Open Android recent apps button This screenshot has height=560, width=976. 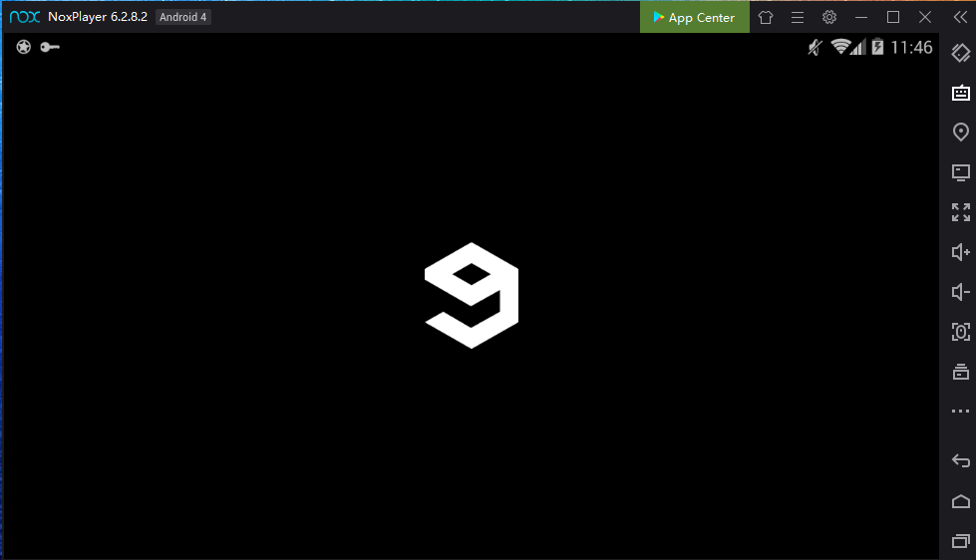coord(960,541)
